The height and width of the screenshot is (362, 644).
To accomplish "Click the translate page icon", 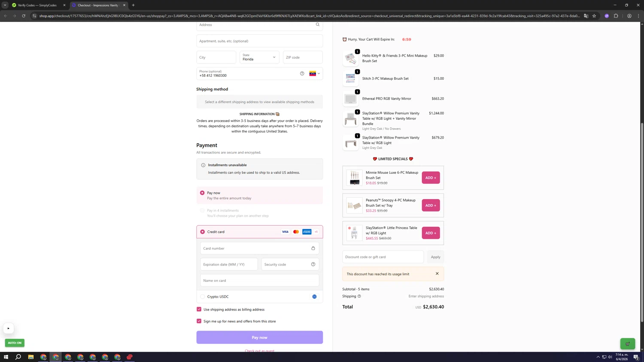I will pos(586,16).
